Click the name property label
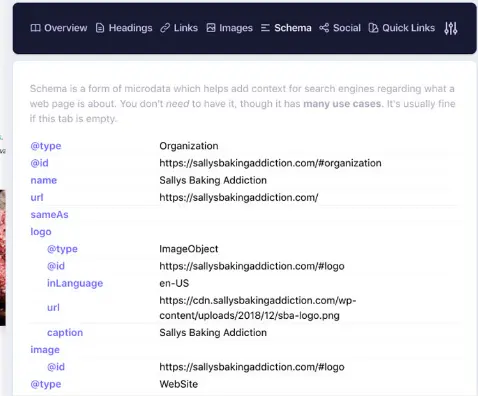Viewport: 478px width, 396px height. click(44, 180)
